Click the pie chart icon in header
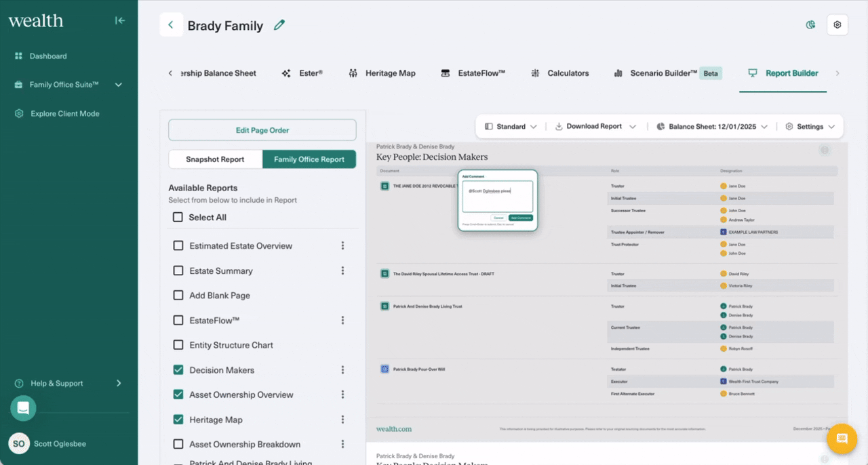 click(x=810, y=25)
